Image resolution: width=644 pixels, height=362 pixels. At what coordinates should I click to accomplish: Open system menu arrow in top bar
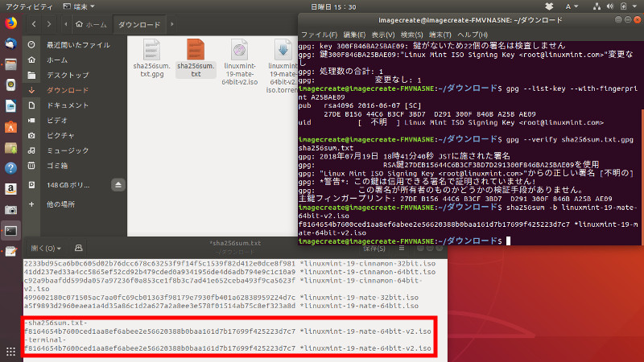634,6
